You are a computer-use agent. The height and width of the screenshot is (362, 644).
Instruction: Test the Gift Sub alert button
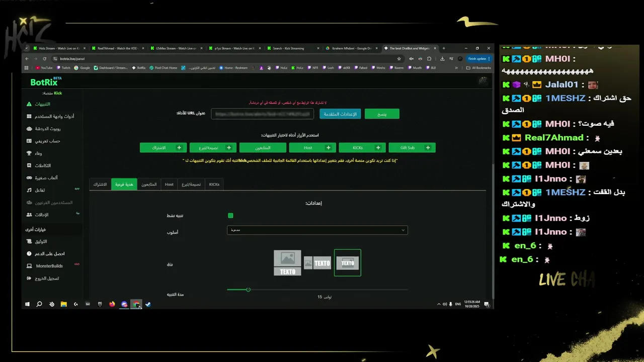(412, 148)
